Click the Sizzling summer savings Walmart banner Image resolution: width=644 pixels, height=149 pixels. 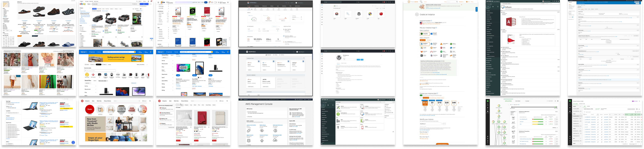coord(116,58)
